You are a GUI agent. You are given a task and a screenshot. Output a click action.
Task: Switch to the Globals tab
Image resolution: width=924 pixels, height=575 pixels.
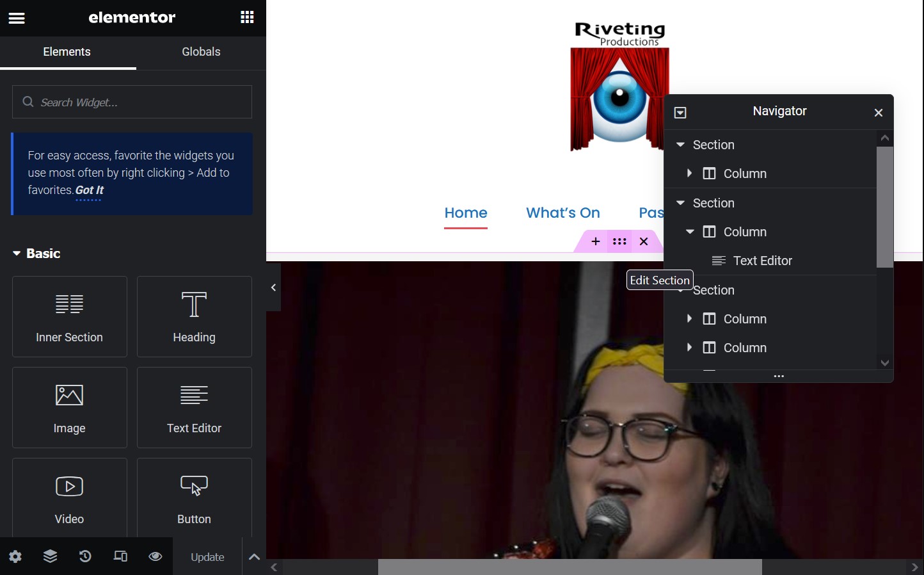200,52
